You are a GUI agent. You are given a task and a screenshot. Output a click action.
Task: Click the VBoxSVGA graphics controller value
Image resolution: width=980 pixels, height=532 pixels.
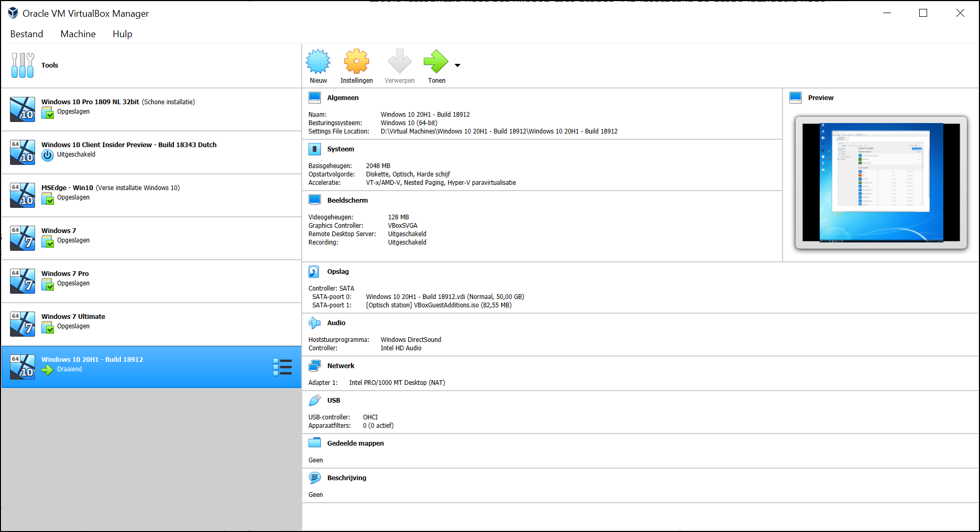[x=403, y=226]
